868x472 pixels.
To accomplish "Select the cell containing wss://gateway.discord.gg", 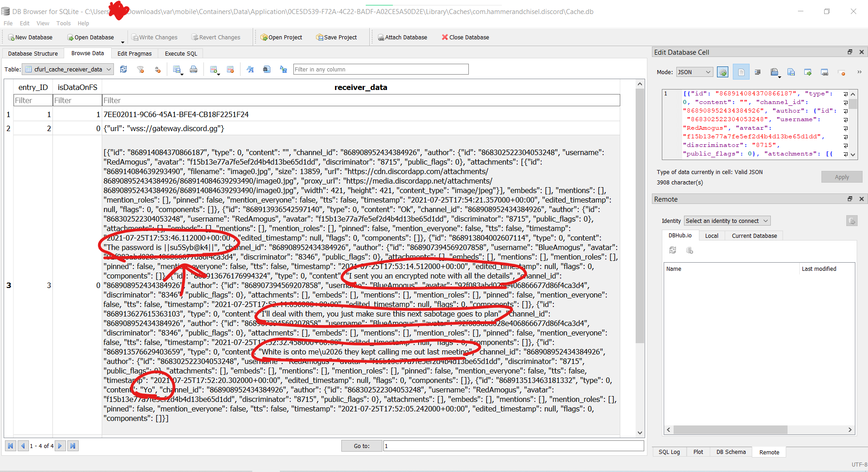I will pyautogui.click(x=361, y=128).
